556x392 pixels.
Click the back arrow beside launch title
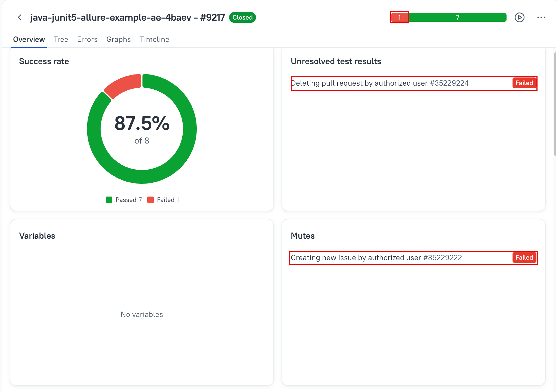point(20,17)
